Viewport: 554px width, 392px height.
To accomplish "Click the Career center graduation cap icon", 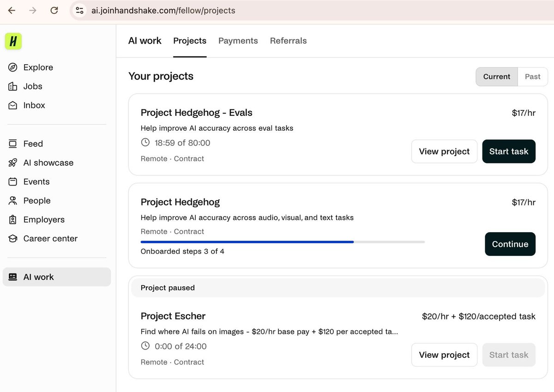I will 13,239.
